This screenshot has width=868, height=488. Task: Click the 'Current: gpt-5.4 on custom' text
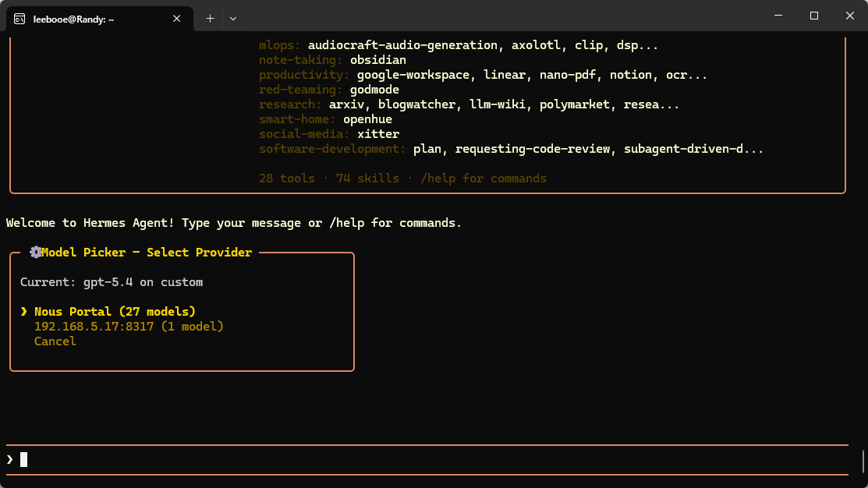pyautogui.click(x=112, y=282)
